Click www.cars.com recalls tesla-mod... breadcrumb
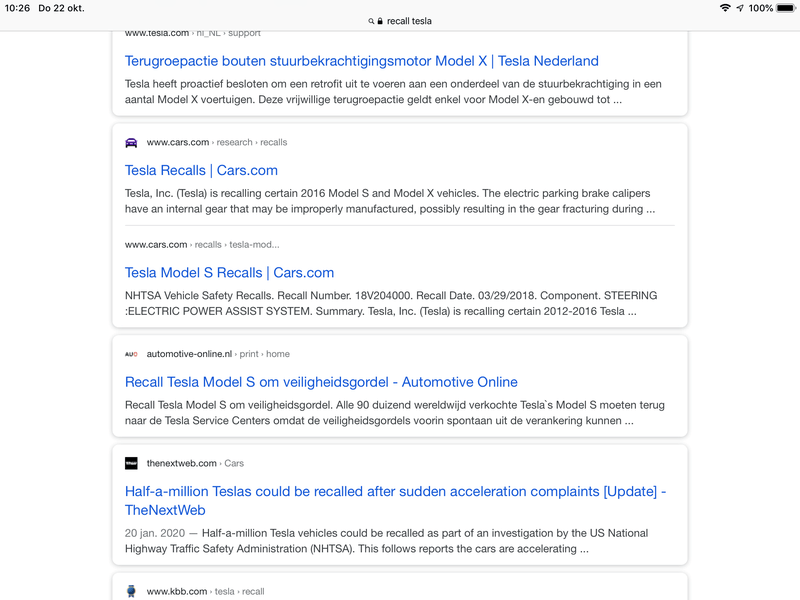Screen dimensions: 800x600 click(202, 245)
